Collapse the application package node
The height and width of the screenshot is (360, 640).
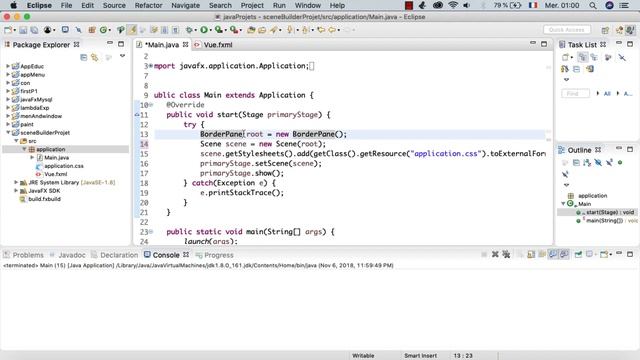pyautogui.click(x=24, y=149)
